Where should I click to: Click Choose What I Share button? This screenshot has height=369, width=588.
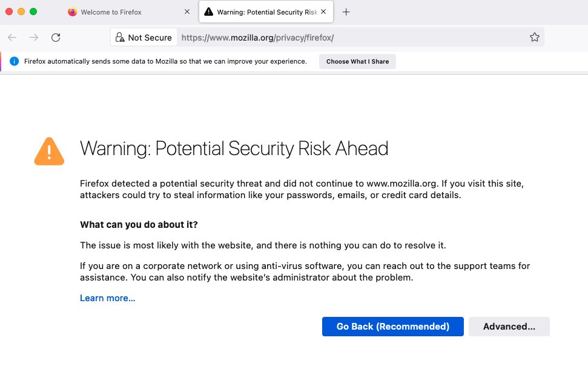click(357, 62)
